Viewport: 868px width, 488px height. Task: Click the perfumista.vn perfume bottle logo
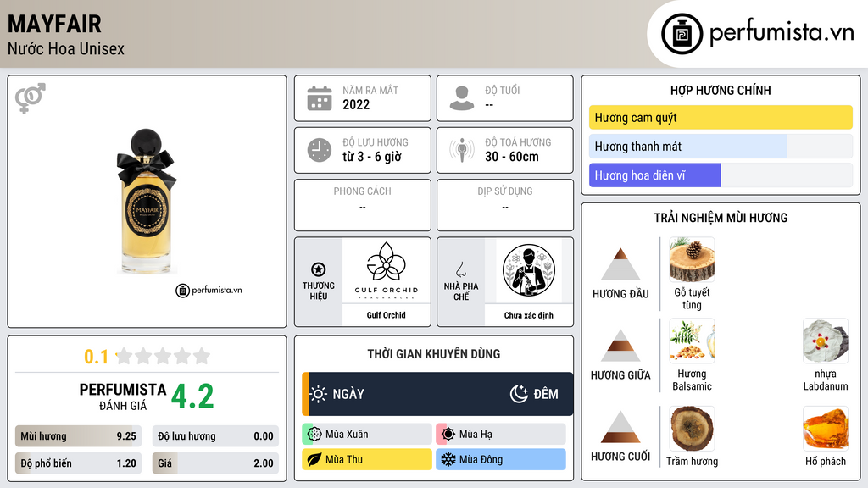pos(682,34)
